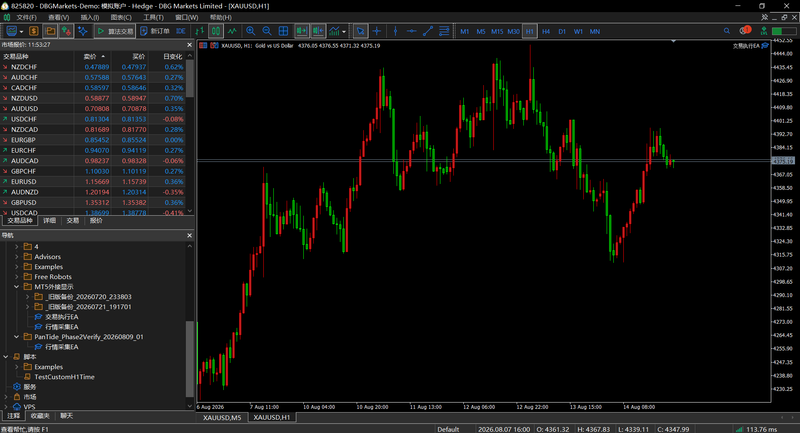
Task: Select the M15 timeframe
Action: (497, 32)
